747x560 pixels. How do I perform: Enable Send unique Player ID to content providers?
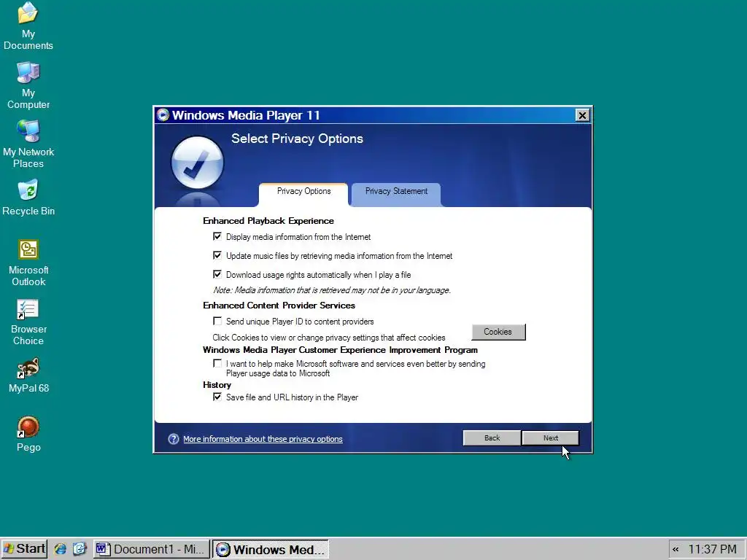pyautogui.click(x=217, y=322)
